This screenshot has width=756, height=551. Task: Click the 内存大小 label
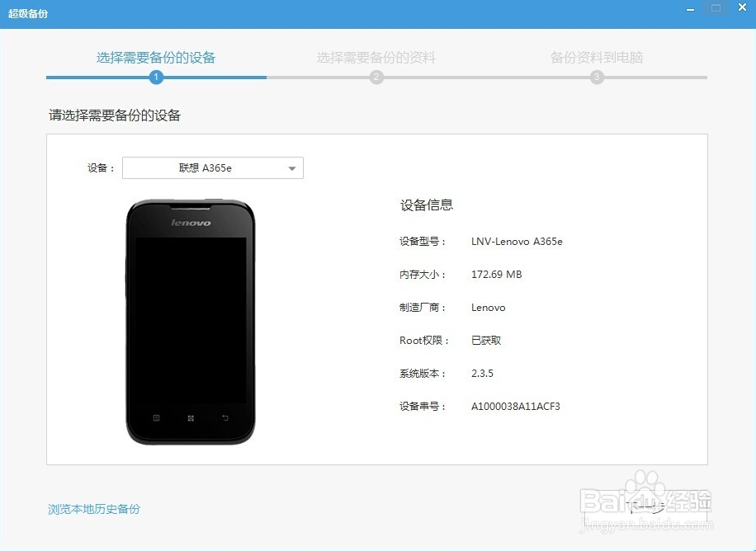423,275
